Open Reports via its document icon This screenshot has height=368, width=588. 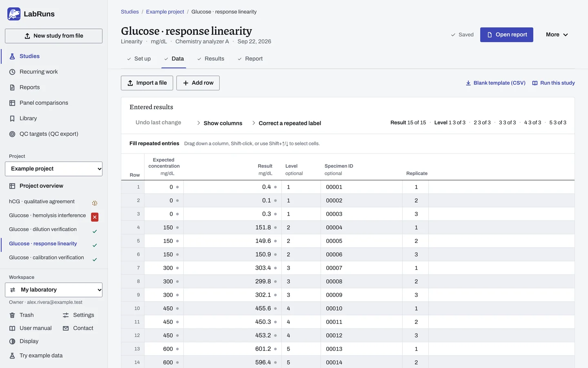click(x=12, y=88)
